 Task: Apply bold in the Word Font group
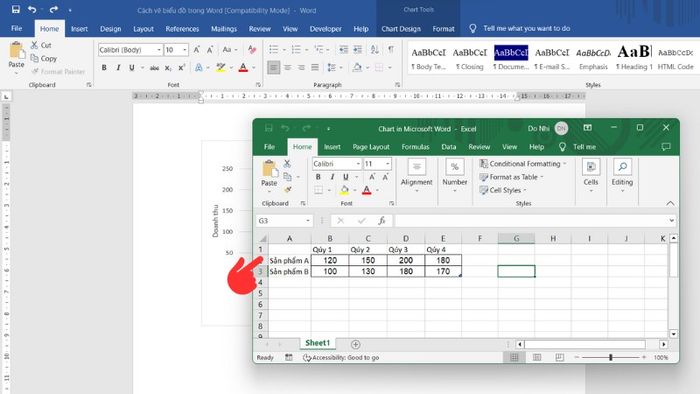pos(104,68)
